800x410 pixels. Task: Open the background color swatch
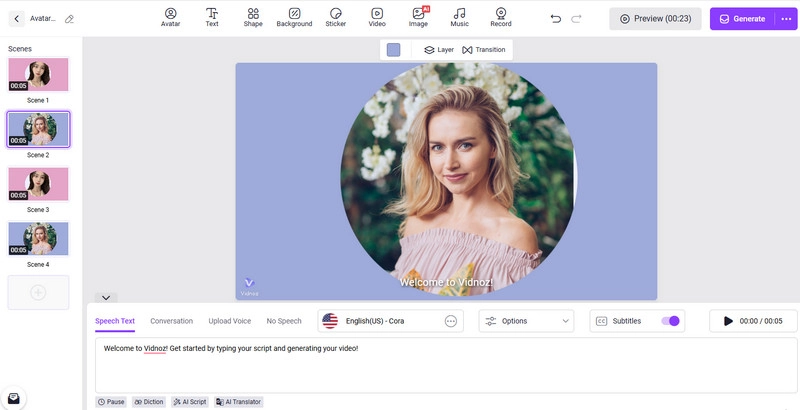point(393,50)
